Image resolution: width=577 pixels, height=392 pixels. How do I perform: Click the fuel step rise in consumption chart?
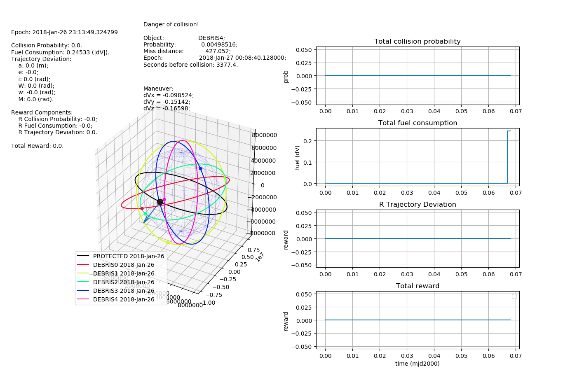[x=507, y=157]
